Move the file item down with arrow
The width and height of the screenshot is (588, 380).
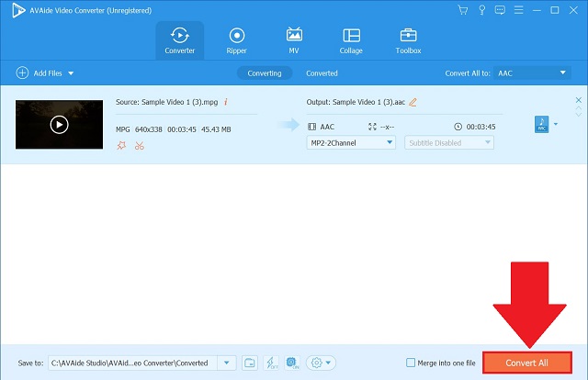point(579,115)
